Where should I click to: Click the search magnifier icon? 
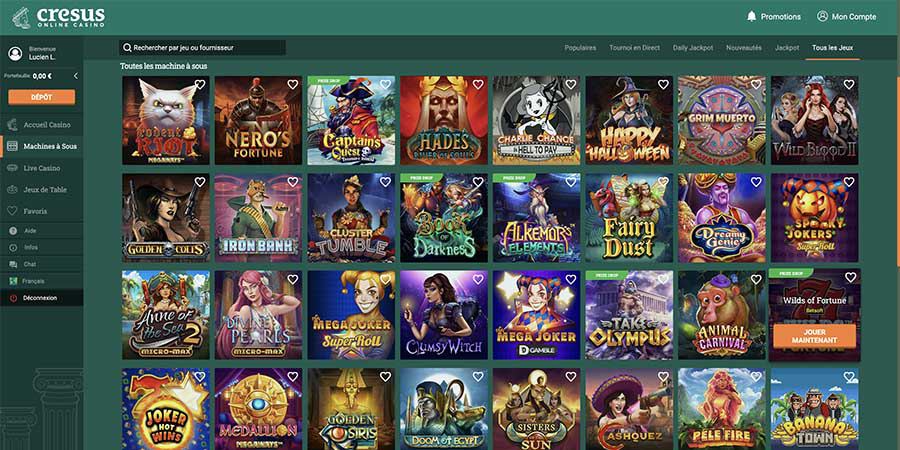pyautogui.click(x=127, y=48)
